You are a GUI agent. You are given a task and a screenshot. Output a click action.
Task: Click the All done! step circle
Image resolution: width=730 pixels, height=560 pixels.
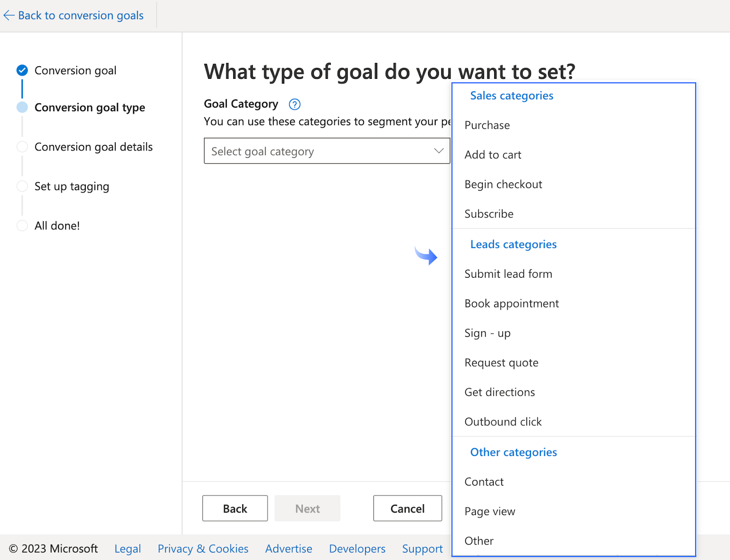tap(22, 226)
